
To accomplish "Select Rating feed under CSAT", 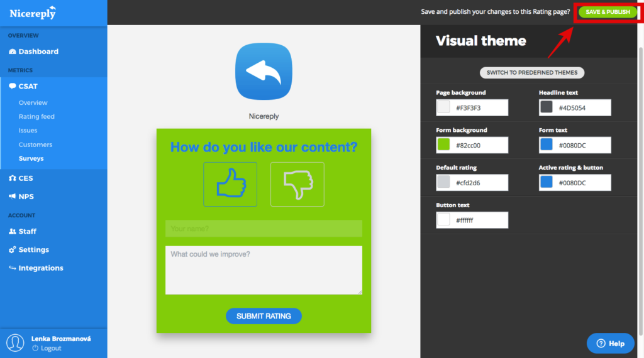I will [36, 117].
